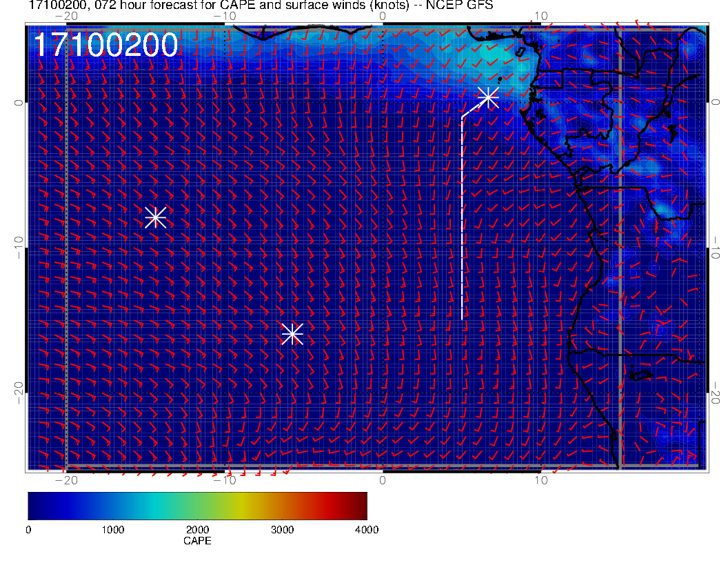This screenshot has width=728, height=563.
Task: Click the 2000 tick label on the colorbar
Action: pyautogui.click(x=197, y=530)
